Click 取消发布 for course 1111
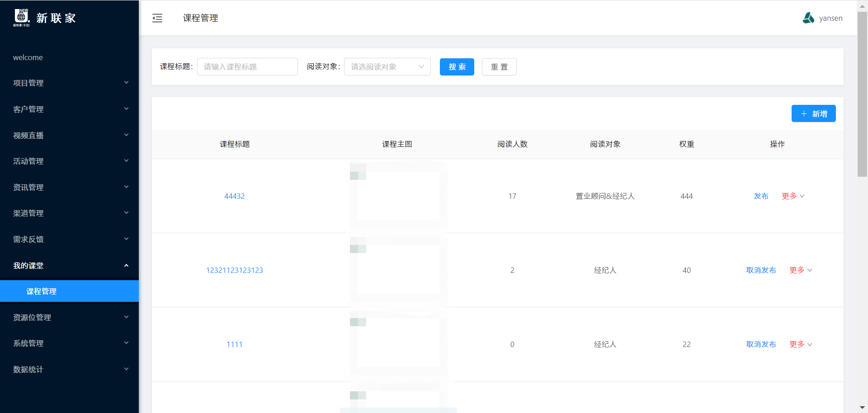 761,344
